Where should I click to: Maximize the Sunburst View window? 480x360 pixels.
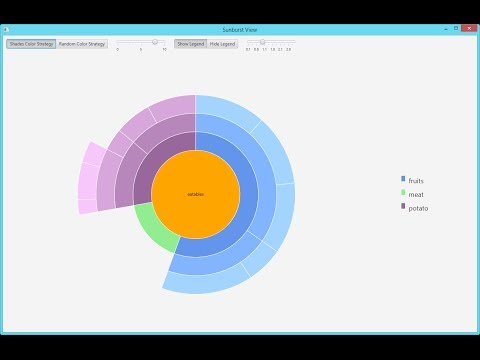pyautogui.click(x=456, y=29)
